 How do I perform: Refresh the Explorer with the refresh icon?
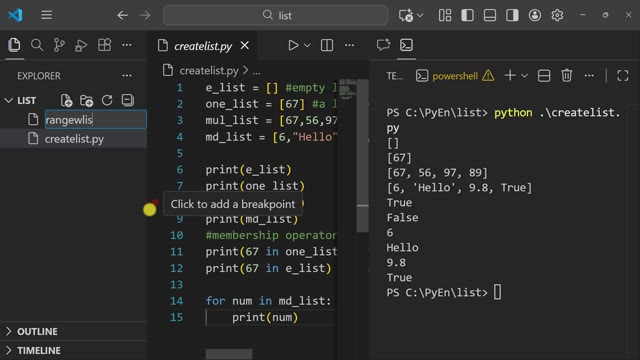pyautogui.click(x=107, y=100)
